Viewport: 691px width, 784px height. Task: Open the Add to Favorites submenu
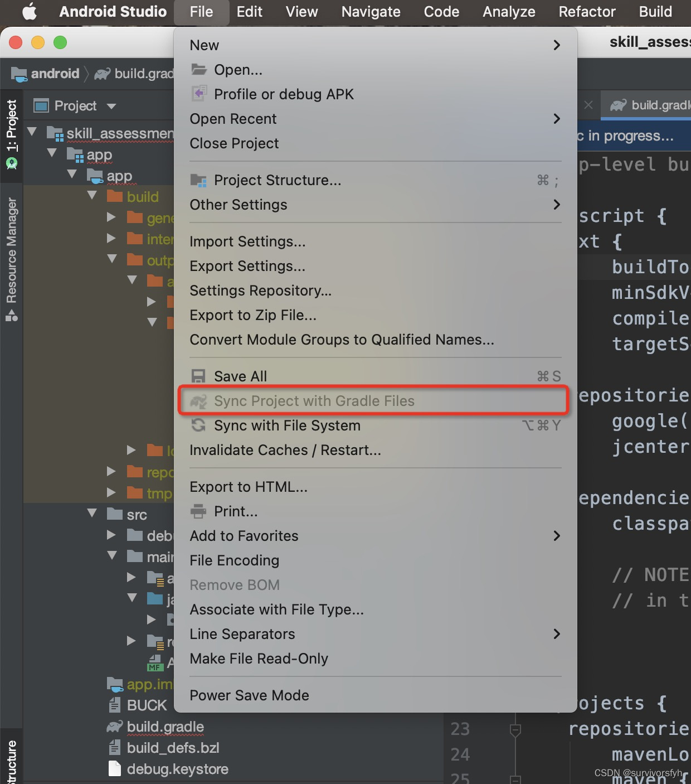(x=375, y=536)
